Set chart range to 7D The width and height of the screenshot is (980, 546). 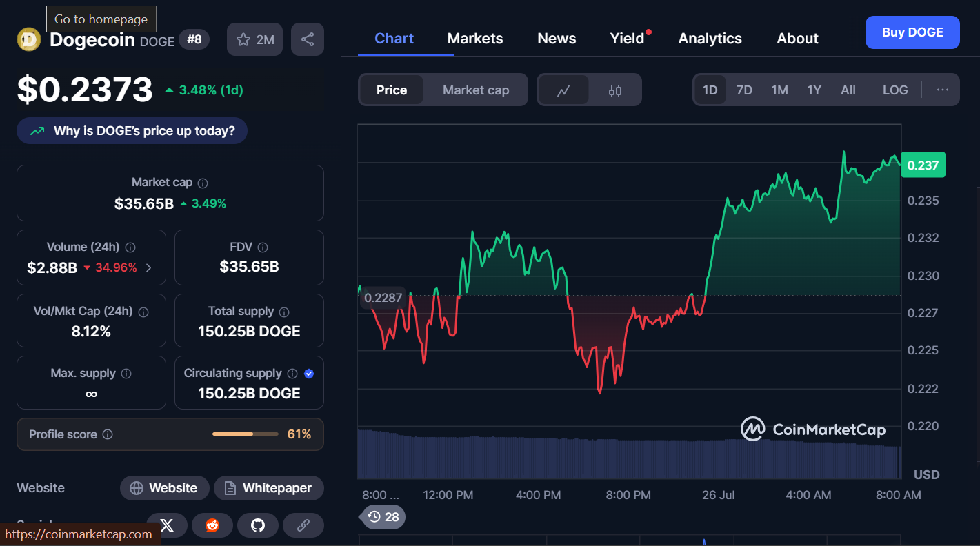[x=744, y=90]
